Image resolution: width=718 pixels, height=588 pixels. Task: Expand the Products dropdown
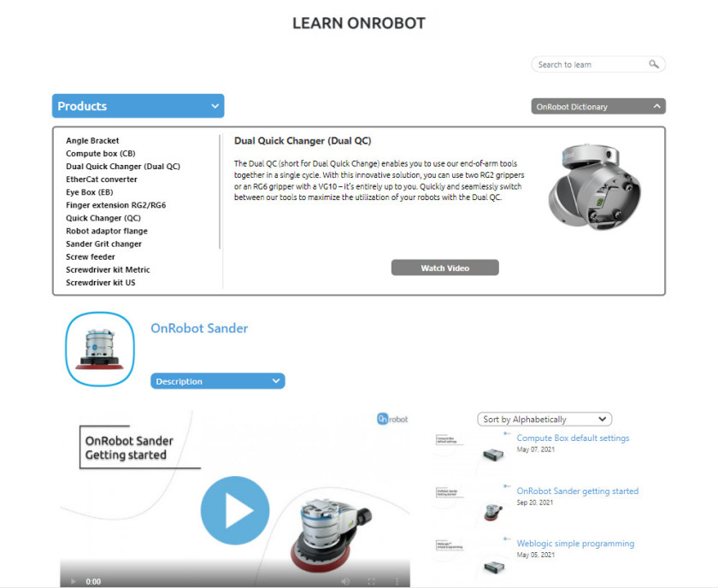click(138, 106)
